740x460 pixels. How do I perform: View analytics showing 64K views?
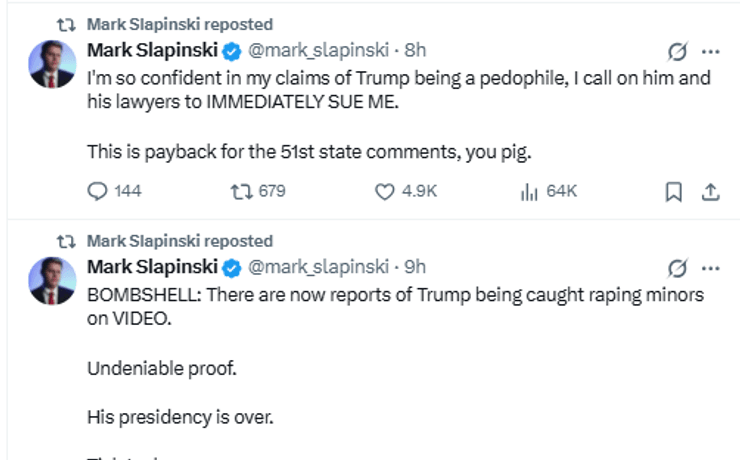point(530,191)
